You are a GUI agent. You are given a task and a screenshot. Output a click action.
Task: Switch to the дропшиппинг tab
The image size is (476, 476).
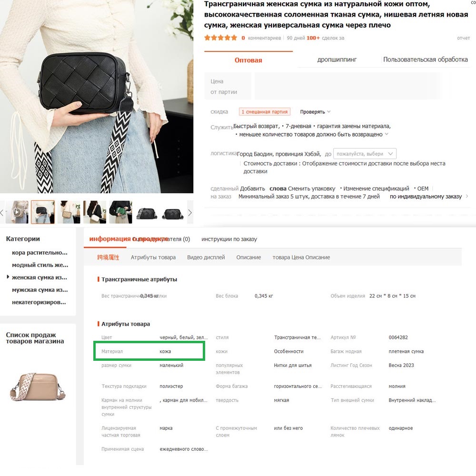click(x=337, y=59)
